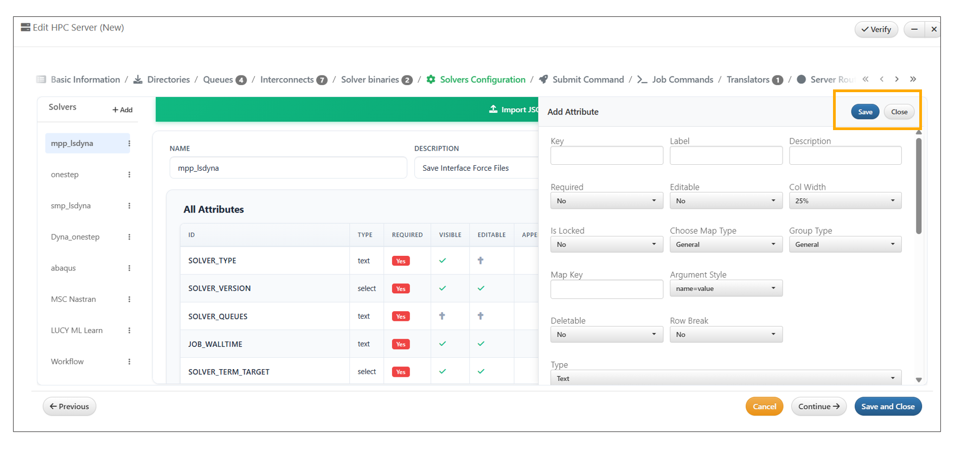Viewport: 980px width, 451px height.
Task: Switch to the Submit Command tab
Action: click(x=587, y=80)
